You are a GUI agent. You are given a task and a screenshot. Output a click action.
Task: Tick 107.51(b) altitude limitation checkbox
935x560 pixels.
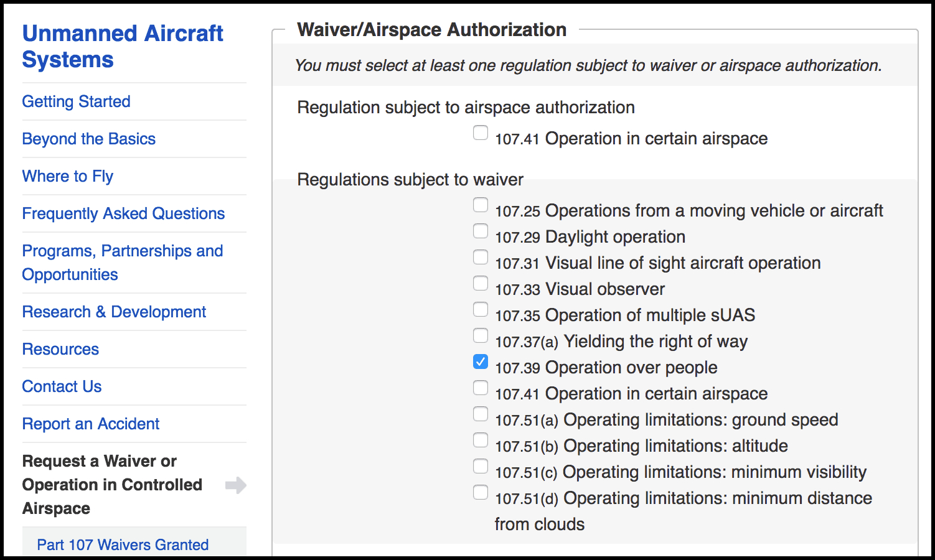[481, 440]
